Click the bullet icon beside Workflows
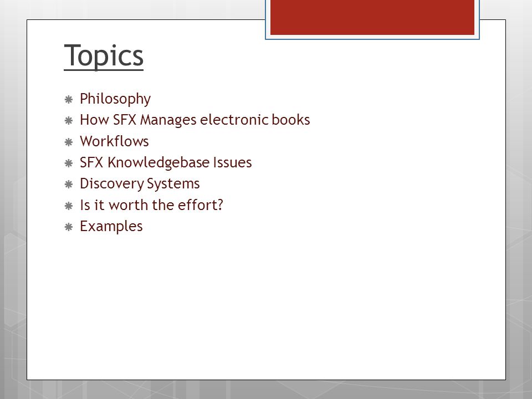 click(x=69, y=142)
